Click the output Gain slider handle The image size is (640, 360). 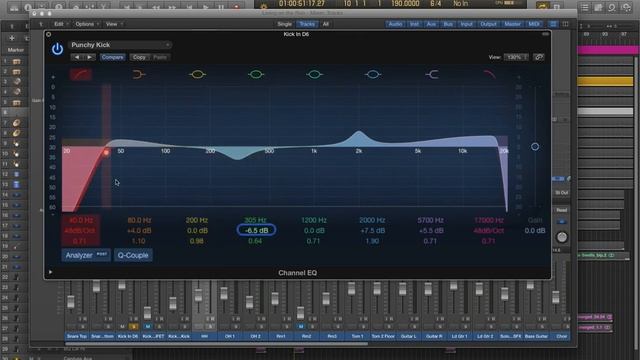(535, 147)
